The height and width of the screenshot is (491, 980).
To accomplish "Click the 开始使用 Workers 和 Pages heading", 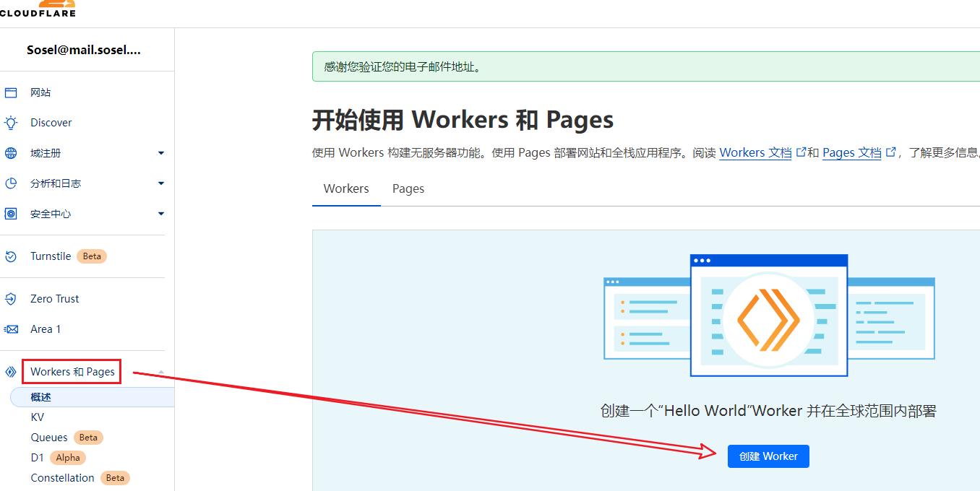I will pyautogui.click(x=463, y=120).
